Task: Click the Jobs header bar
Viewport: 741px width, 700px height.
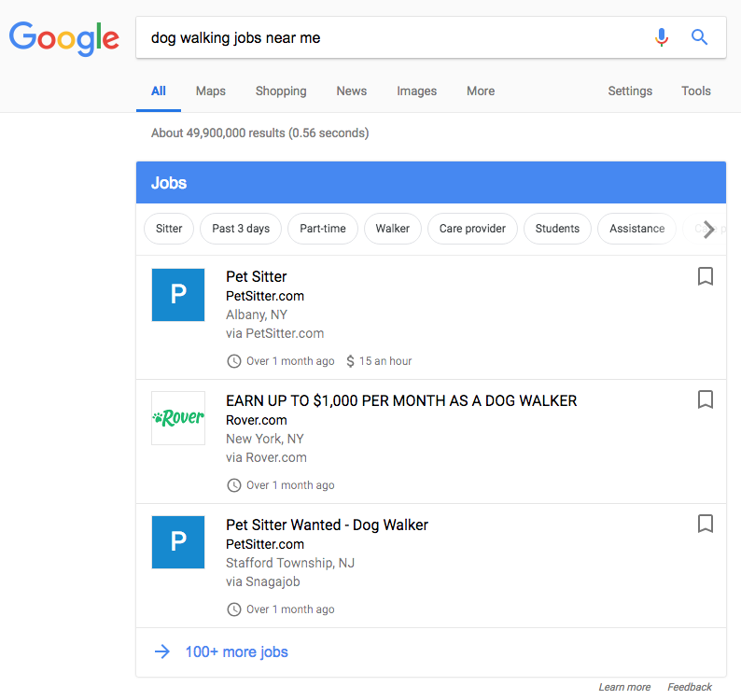Action: [431, 182]
